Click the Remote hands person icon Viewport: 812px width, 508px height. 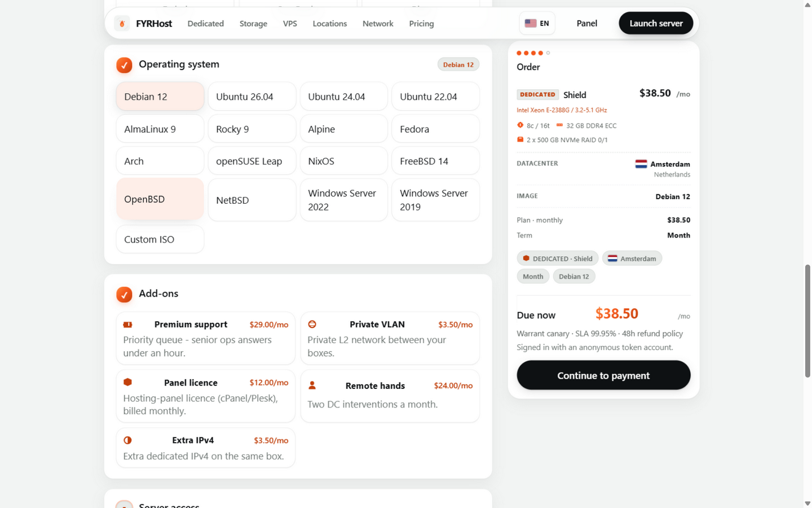(x=312, y=386)
